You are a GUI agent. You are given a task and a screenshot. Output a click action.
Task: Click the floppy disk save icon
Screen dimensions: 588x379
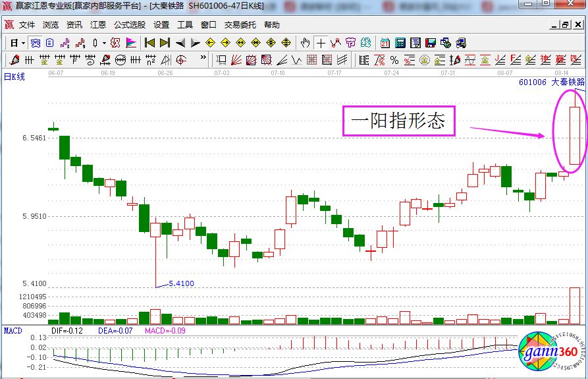coord(431,43)
